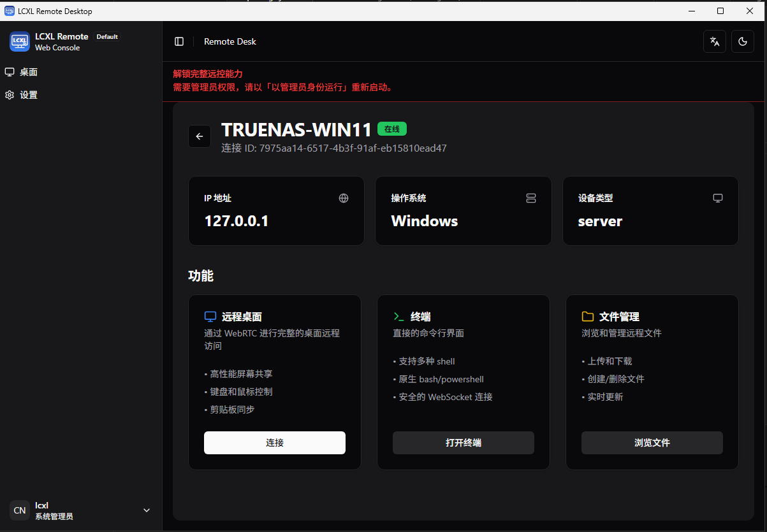This screenshot has width=767, height=532.
Task: Go back with the arrow button
Action: 200,136
